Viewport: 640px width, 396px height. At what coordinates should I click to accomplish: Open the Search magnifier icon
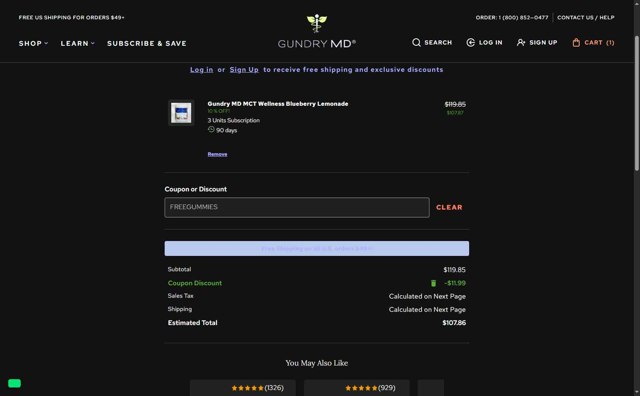click(x=416, y=42)
